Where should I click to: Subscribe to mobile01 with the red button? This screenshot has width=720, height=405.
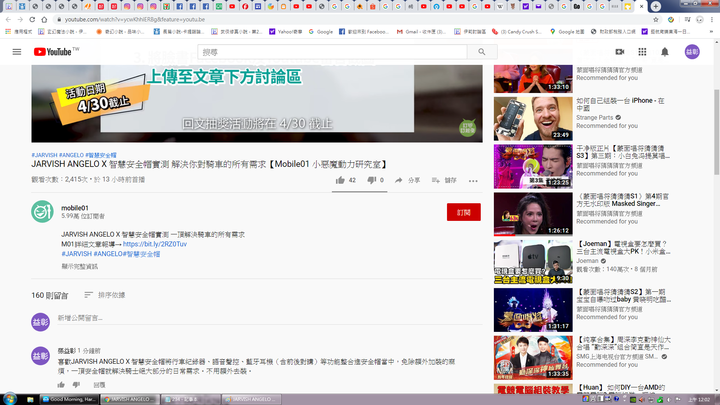coord(464,212)
